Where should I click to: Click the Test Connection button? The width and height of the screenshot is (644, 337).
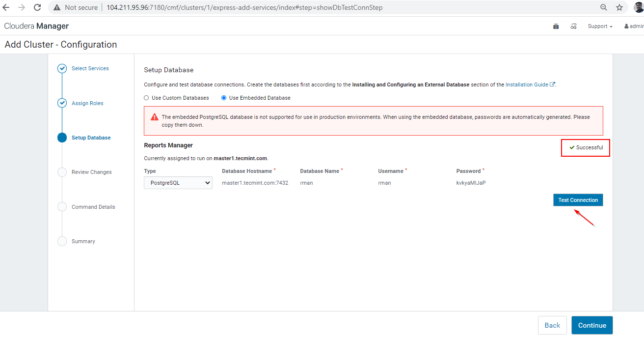point(578,200)
